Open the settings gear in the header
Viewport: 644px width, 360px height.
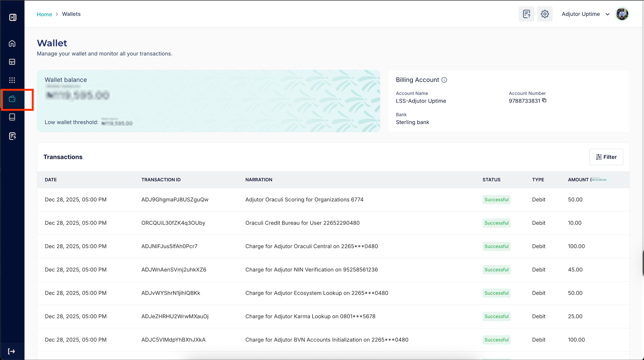pos(545,14)
